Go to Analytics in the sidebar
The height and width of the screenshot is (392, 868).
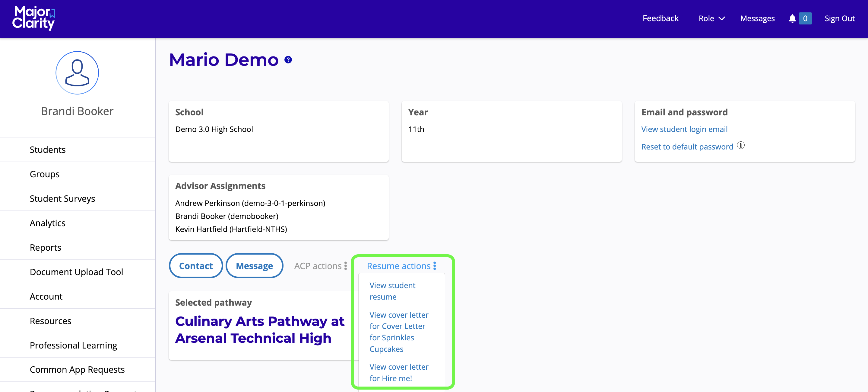tap(48, 223)
